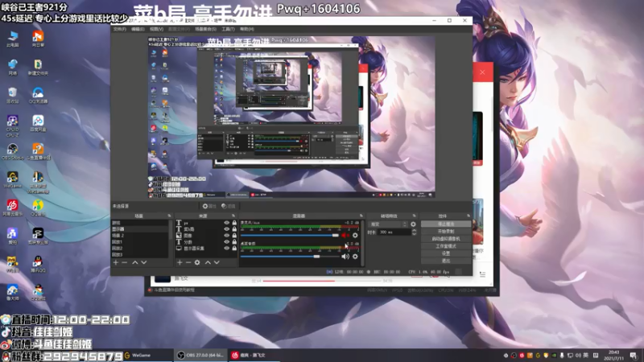Toggle lock on display capture source

pyautogui.click(x=234, y=249)
